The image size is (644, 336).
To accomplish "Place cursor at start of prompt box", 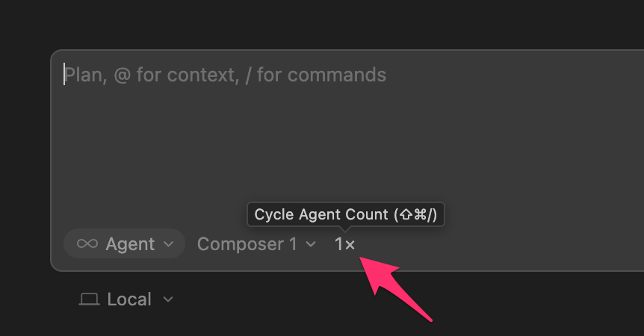I will (x=65, y=75).
